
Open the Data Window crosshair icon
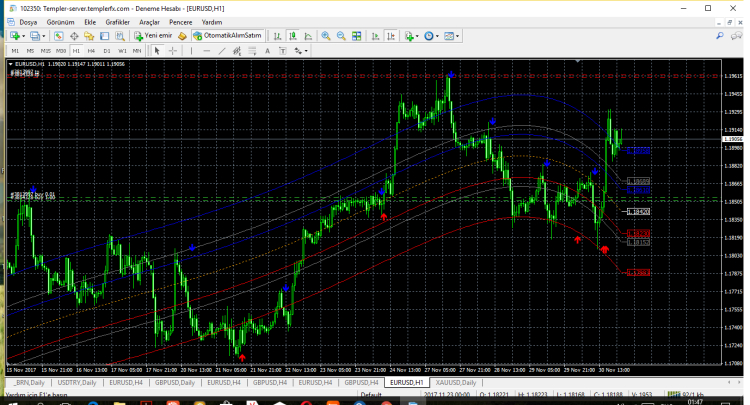coord(74,36)
